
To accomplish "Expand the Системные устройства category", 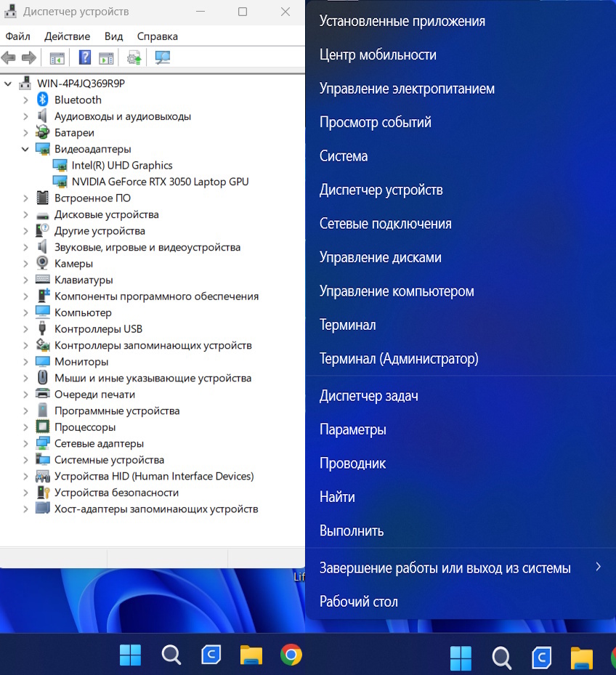I will pos(25,460).
